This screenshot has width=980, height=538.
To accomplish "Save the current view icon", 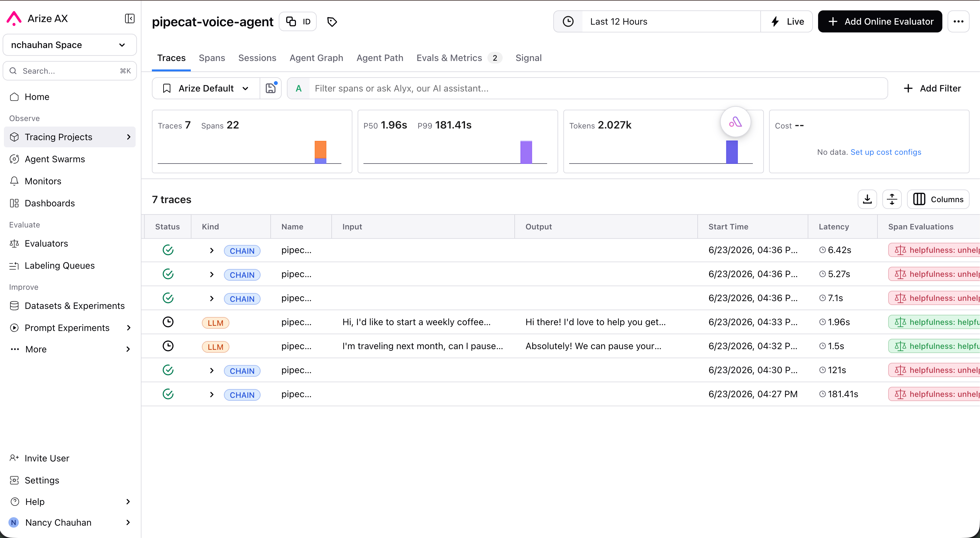I will tap(271, 88).
